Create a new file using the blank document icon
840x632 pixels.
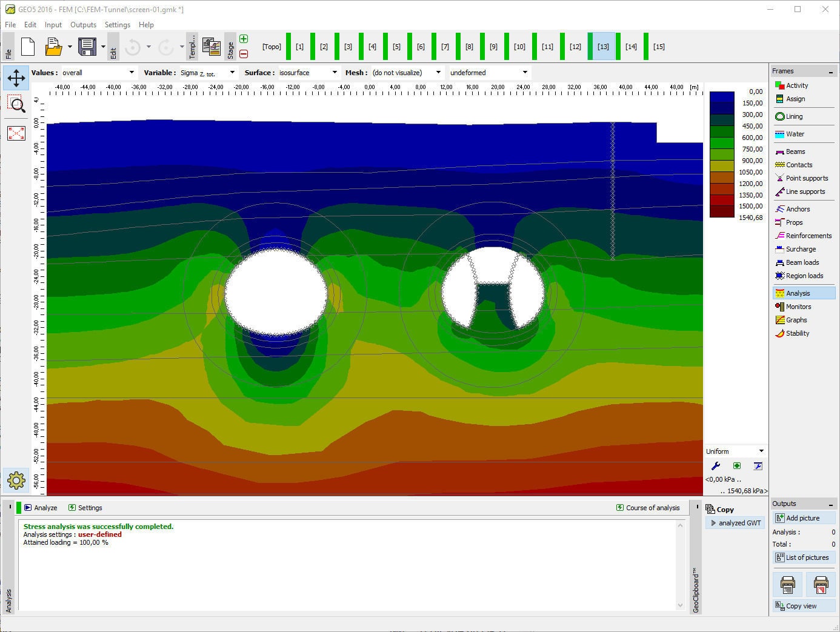tap(28, 46)
